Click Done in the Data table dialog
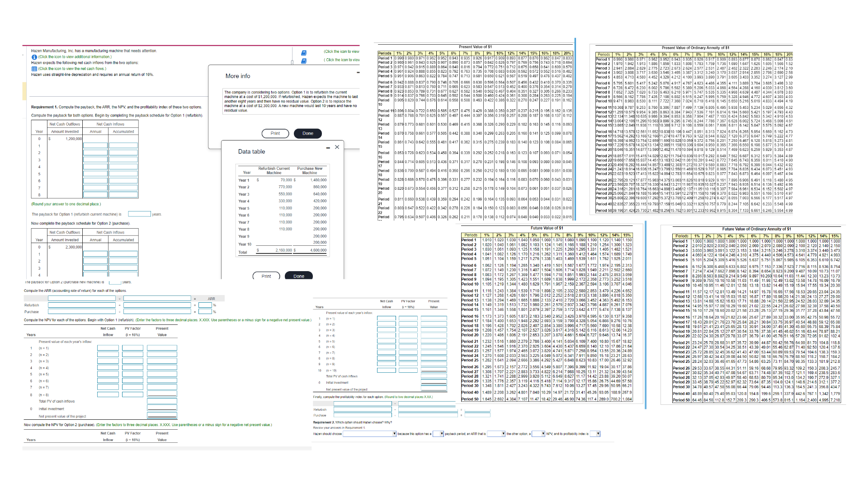The width and height of the screenshot is (868, 488). pos(299,276)
